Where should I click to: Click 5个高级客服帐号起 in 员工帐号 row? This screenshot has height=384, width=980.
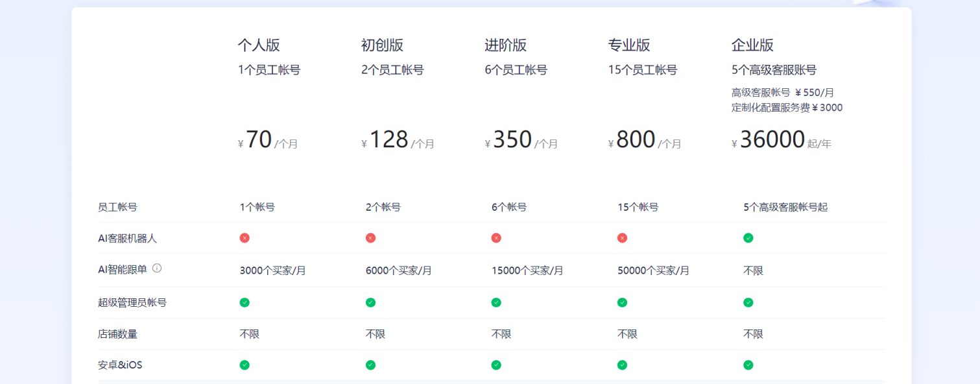point(785,208)
